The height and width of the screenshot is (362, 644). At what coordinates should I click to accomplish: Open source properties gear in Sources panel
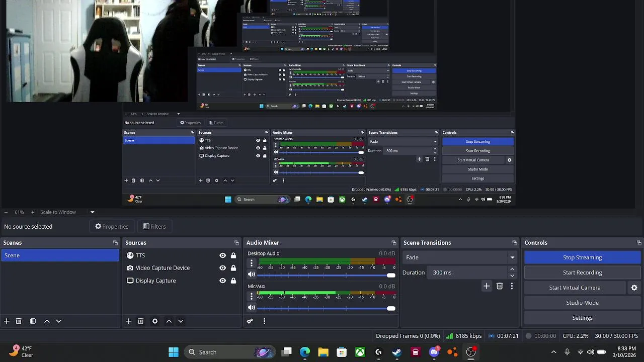[155, 321]
